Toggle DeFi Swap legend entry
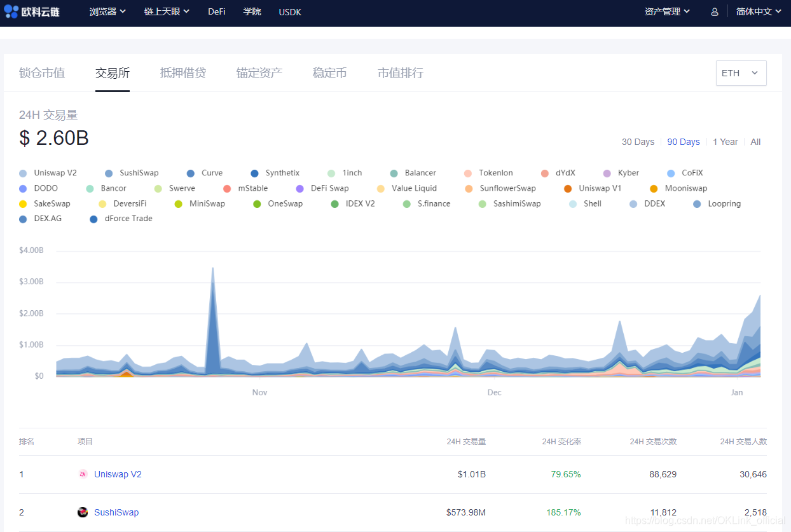This screenshot has width=791, height=532. pyautogui.click(x=322, y=188)
